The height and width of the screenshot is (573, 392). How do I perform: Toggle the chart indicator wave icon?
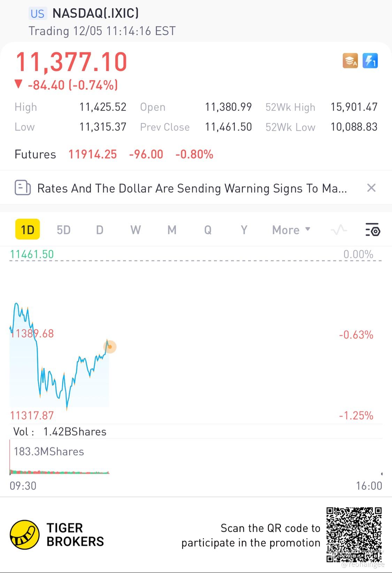point(339,230)
